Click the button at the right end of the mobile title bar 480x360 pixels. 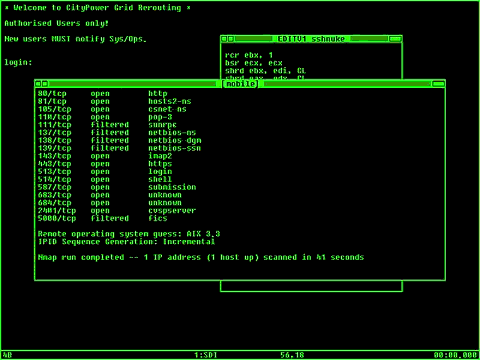pos(438,84)
